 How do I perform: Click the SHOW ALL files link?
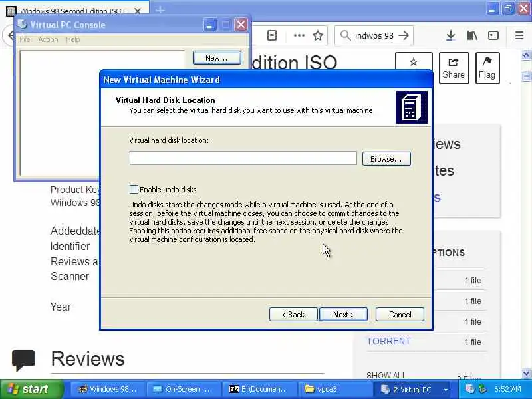(386, 375)
